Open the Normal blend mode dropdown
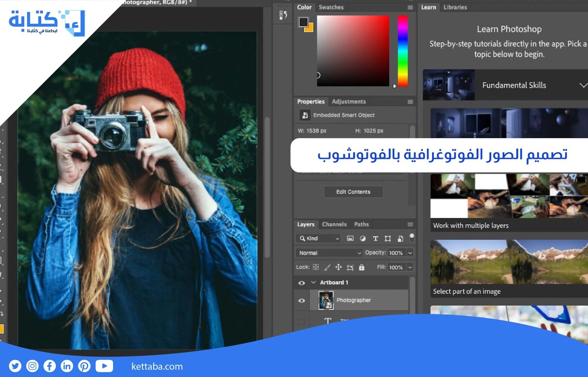 pyautogui.click(x=329, y=253)
